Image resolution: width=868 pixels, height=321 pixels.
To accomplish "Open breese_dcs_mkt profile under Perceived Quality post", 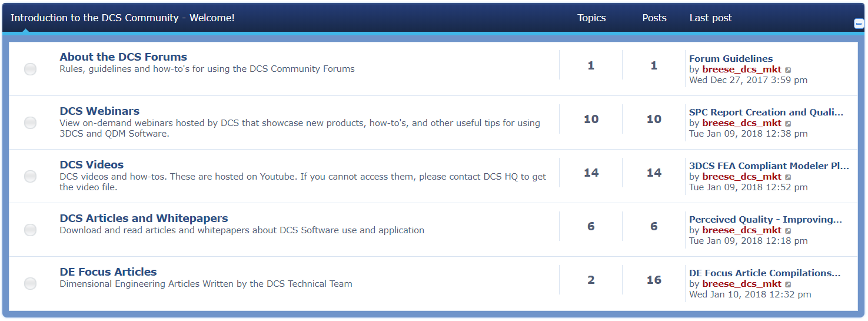I will click(x=741, y=230).
